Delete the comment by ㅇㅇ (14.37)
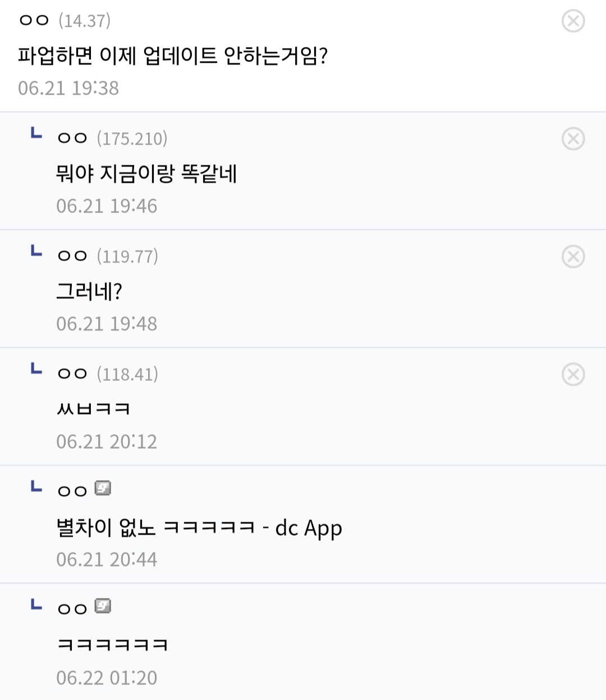The height and width of the screenshot is (700, 606). (573, 21)
